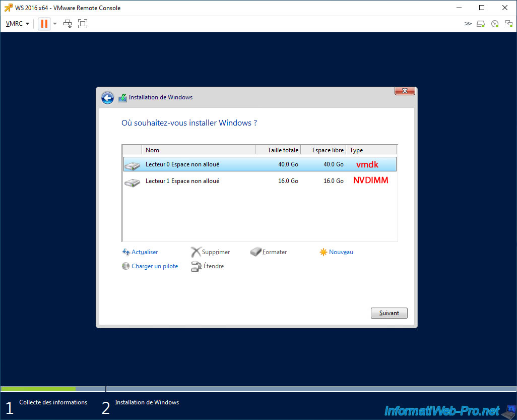Click the CD/DVD drive status icon
The width and height of the screenshot is (517, 420).
494,24
